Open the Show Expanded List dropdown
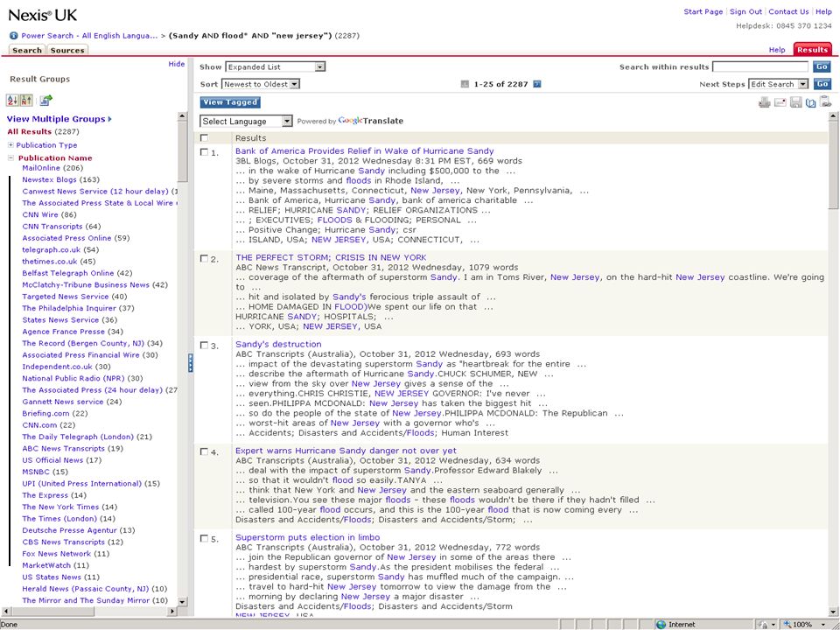840x630 pixels. click(276, 67)
